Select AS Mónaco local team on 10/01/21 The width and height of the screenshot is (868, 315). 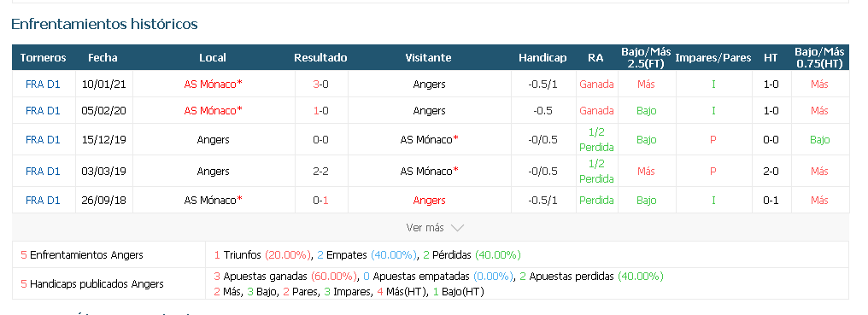tap(213, 85)
